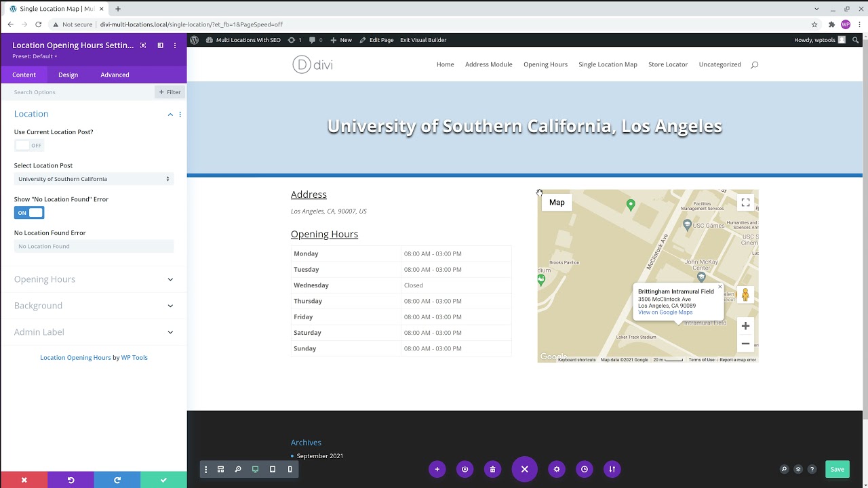The image size is (868, 488).
Task: Open the Uncategorized menu item
Action: (x=719, y=64)
